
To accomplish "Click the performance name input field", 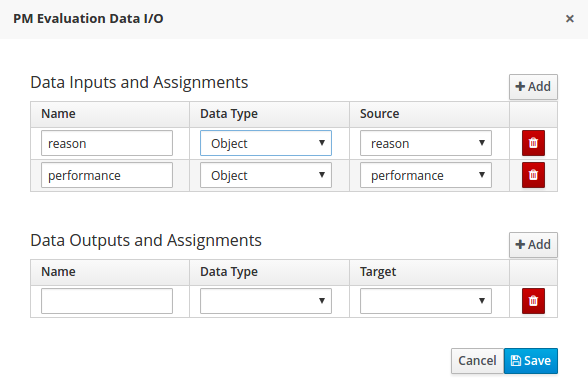I will click(107, 175).
